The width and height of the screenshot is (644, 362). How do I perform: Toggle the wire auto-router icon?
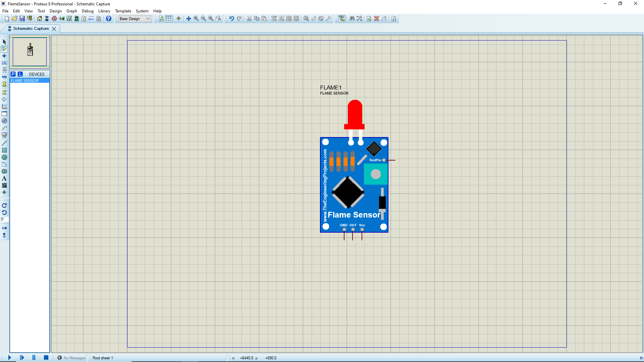click(x=342, y=19)
